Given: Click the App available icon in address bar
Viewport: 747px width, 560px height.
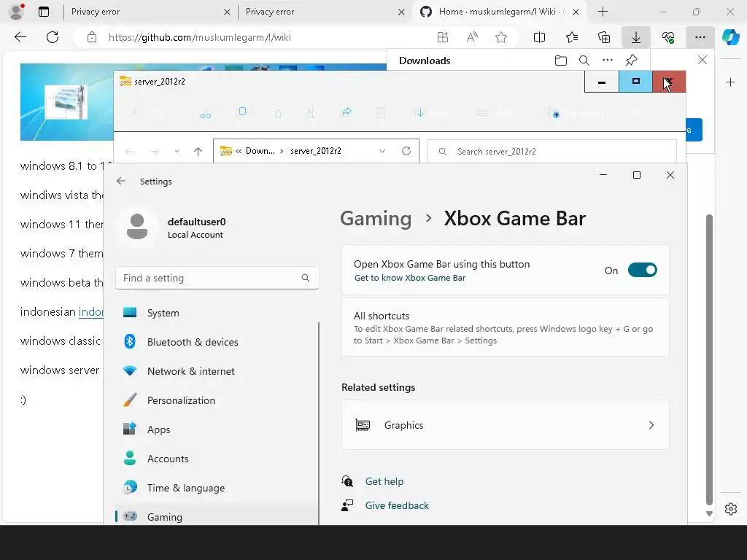Looking at the screenshot, I should tap(443, 37).
